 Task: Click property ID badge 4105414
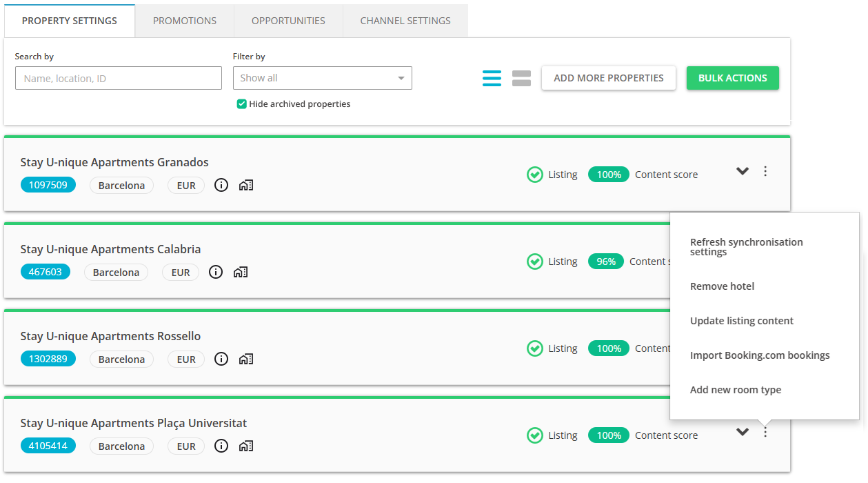(48, 446)
